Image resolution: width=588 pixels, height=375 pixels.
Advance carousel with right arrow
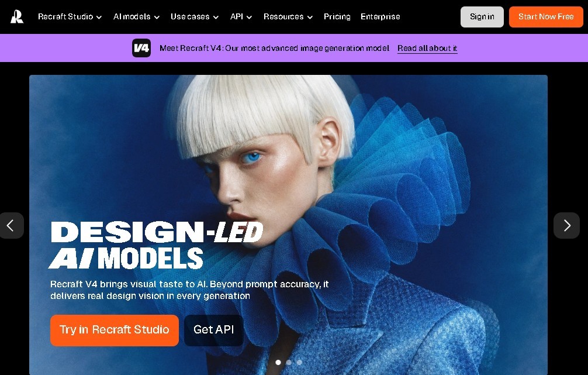[566, 226]
